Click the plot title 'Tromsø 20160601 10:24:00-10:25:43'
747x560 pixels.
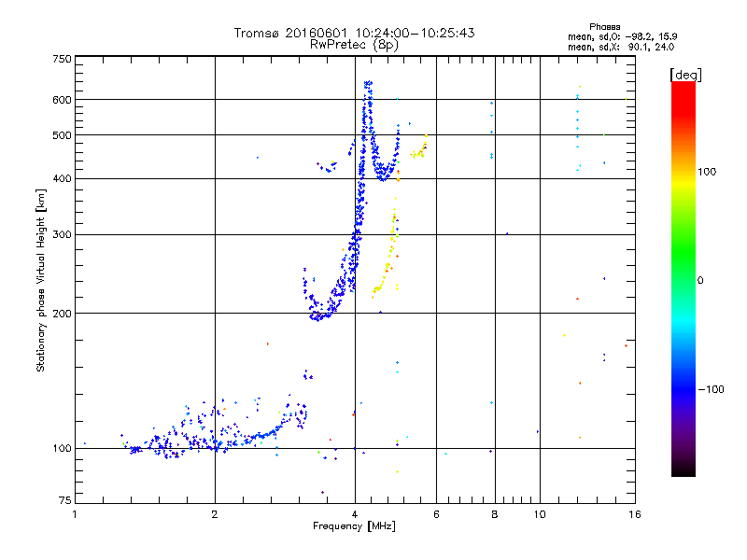pyautogui.click(x=355, y=33)
